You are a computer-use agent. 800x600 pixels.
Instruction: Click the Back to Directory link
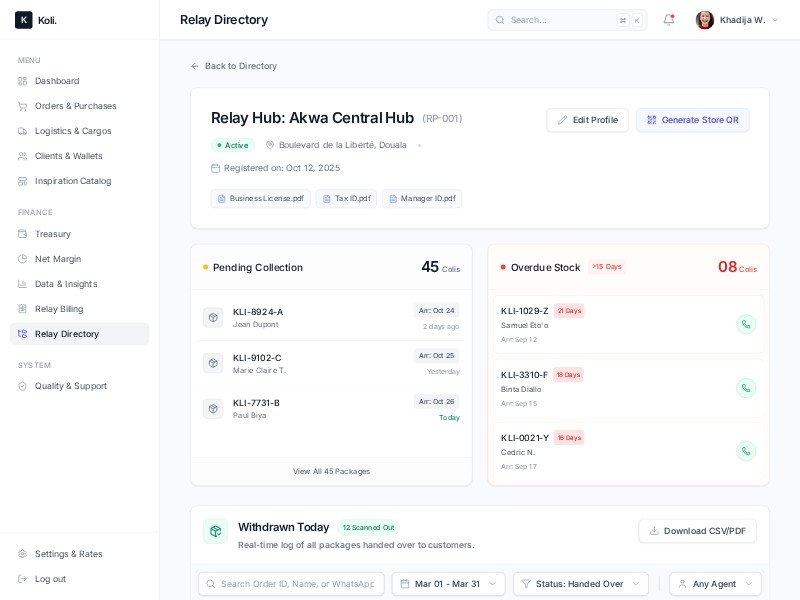tap(234, 66)
